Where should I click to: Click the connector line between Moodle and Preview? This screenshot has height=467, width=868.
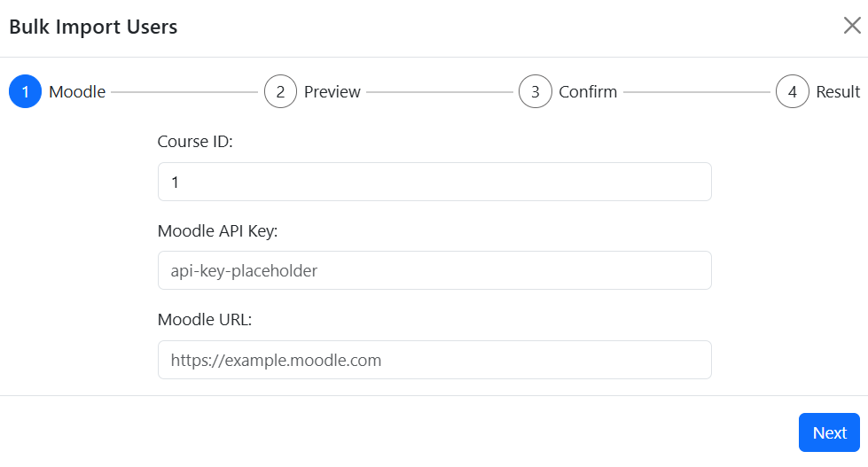click(x=184, y=91)
